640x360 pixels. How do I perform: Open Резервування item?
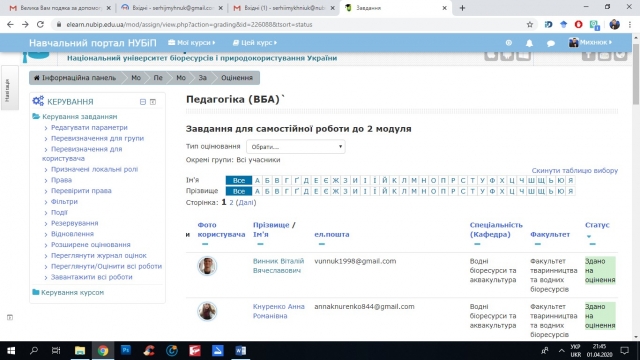tap(74, 223)
